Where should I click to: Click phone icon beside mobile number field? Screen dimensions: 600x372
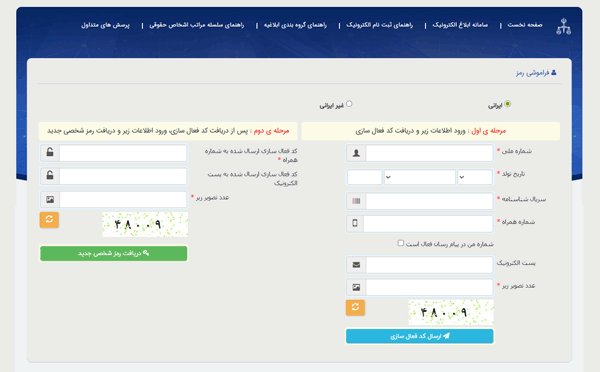(x=355, y=224)
